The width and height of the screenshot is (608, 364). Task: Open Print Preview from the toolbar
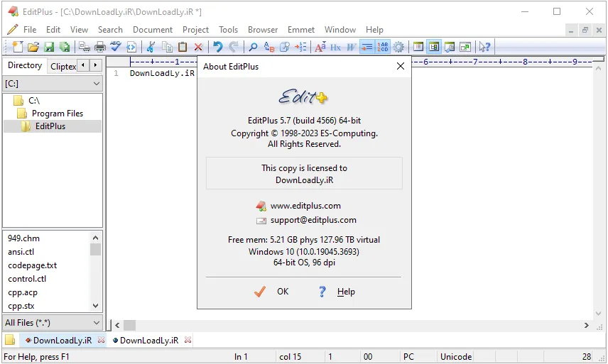click(x=84, y=47)
